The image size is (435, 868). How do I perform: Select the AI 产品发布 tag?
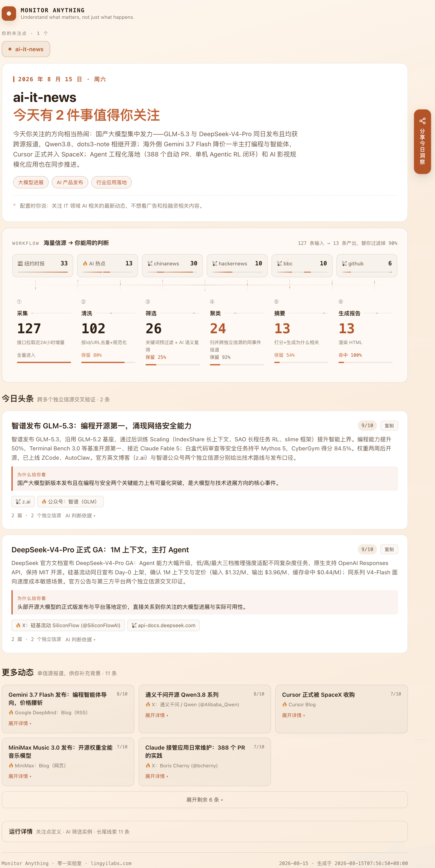tap(70, 182)
